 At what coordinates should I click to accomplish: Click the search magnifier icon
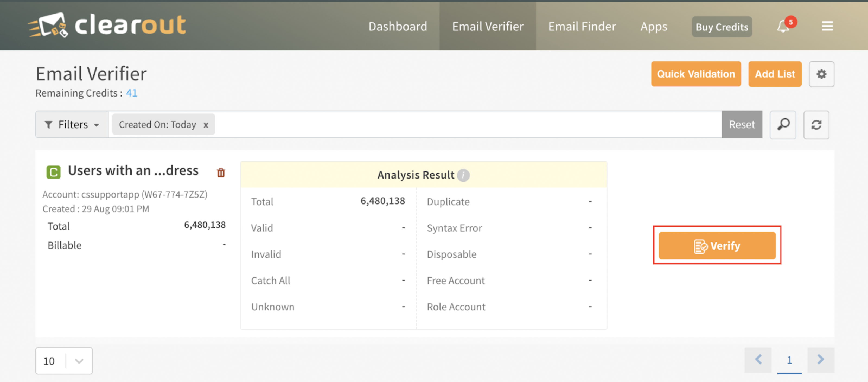tap(783, 125)
